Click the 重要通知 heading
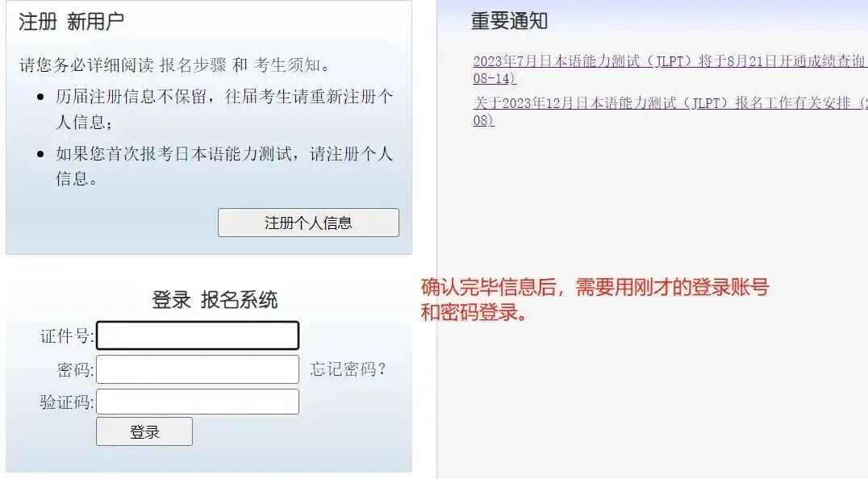 (509, 21)
